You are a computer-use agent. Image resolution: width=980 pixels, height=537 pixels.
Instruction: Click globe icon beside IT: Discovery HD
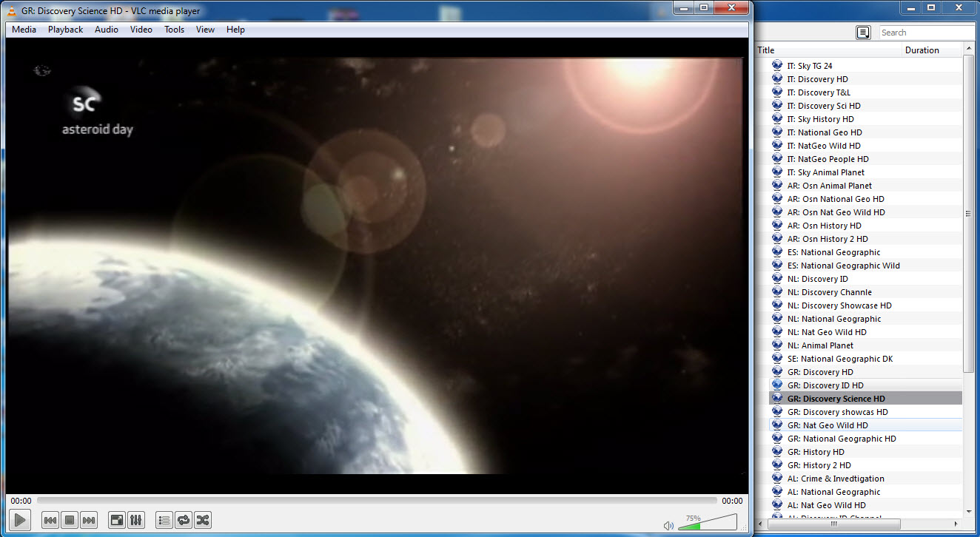[777, 79]
